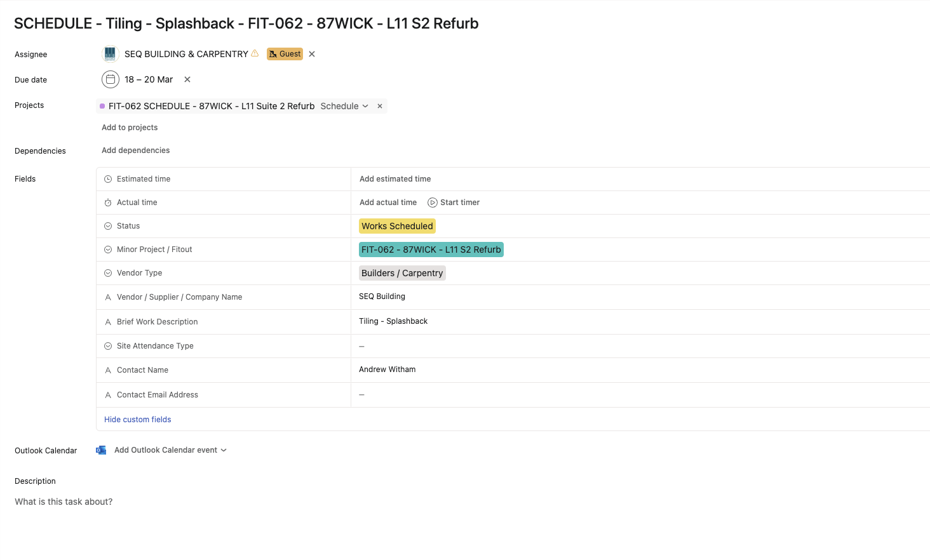Screen dimensions: 930x560
Task: Click the Vendor Type field icon
Action: coord(108,273)
